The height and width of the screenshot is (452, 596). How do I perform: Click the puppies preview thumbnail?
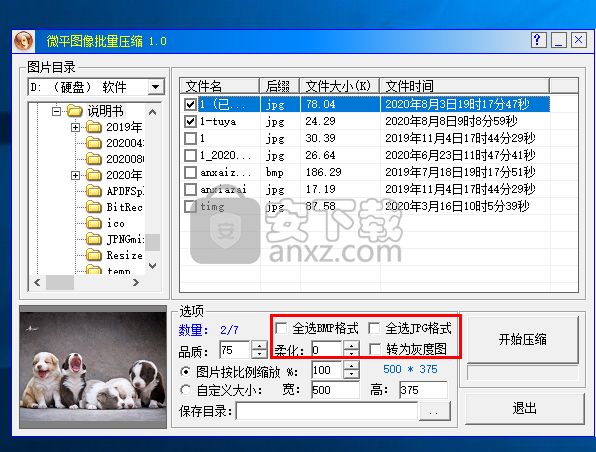tap(93, 367)
